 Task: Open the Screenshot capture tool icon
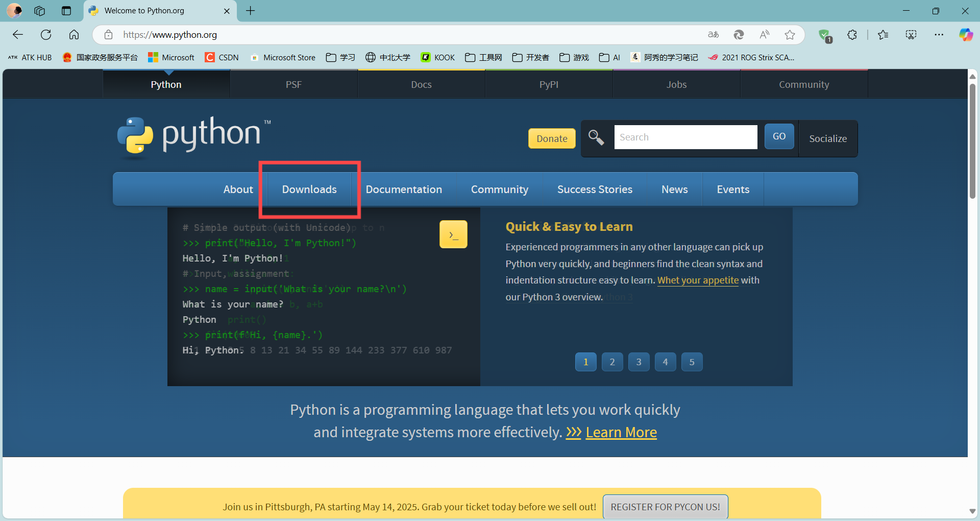(911, 35)
